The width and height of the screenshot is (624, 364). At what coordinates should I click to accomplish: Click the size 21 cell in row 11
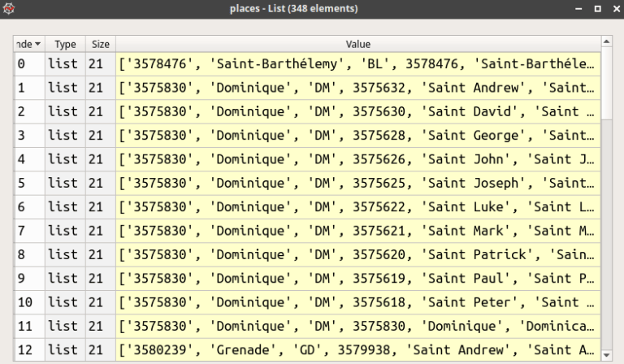(x=101, y=326)
